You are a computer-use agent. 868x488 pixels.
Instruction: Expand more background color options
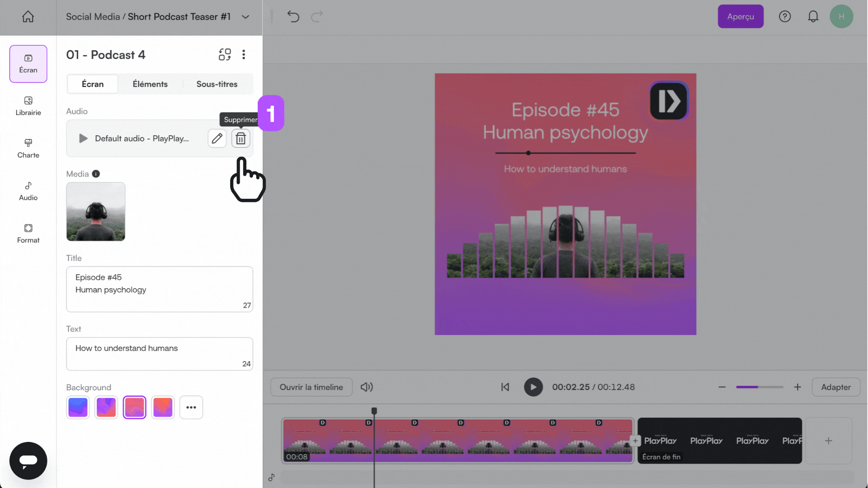tap(191, 407)
